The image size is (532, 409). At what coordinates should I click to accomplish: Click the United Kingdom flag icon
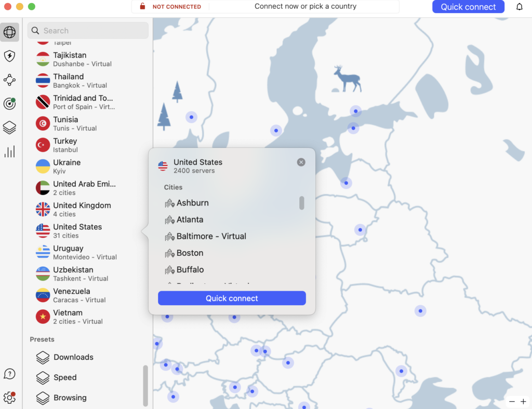pyautogui.click(x=43, y=209)
